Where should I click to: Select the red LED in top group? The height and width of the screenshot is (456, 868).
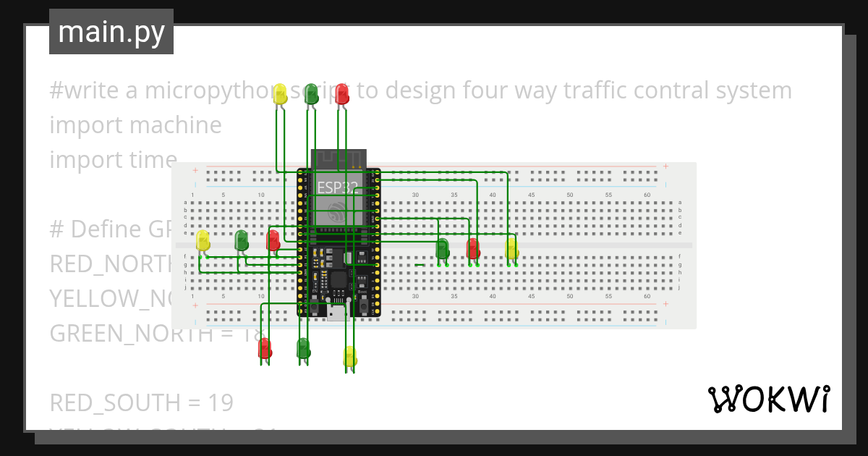[341, 93]
